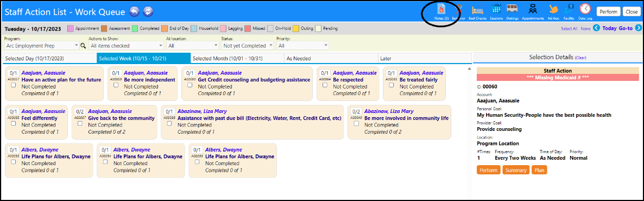Screen dimensions: 644x201
Task: Open the Sessions calendar icon
Action: point(496,9)
